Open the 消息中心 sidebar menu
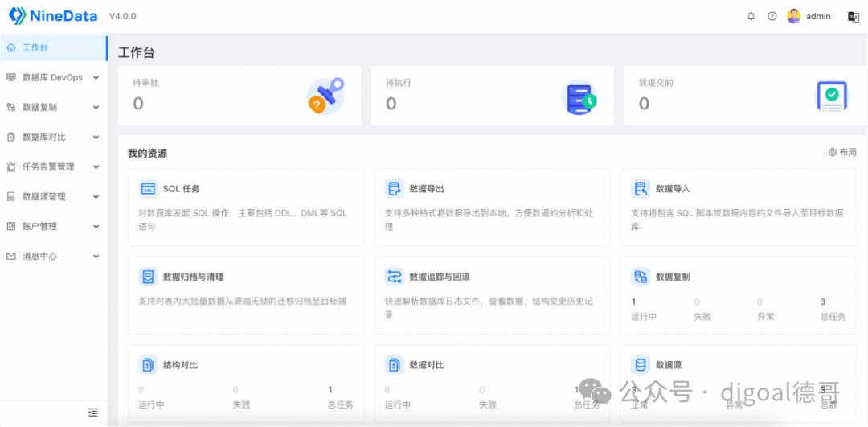The height and width of the screenshot is (427, 868). click(54, 257)
